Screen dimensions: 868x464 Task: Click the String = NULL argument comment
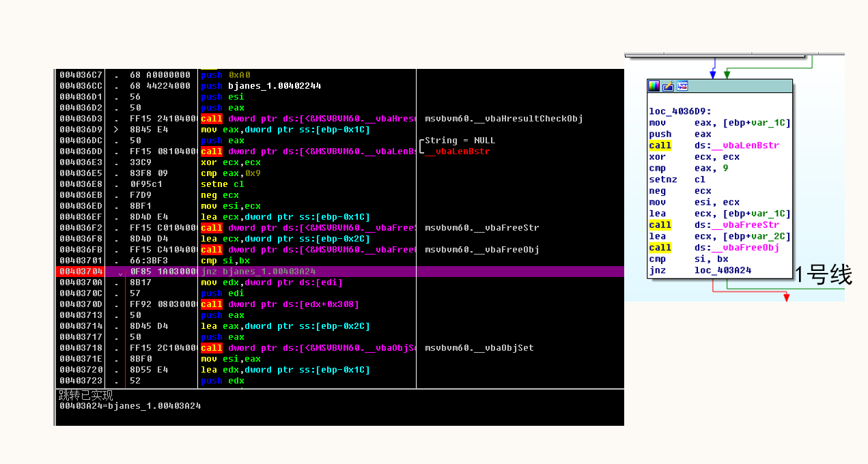point(460,141)
